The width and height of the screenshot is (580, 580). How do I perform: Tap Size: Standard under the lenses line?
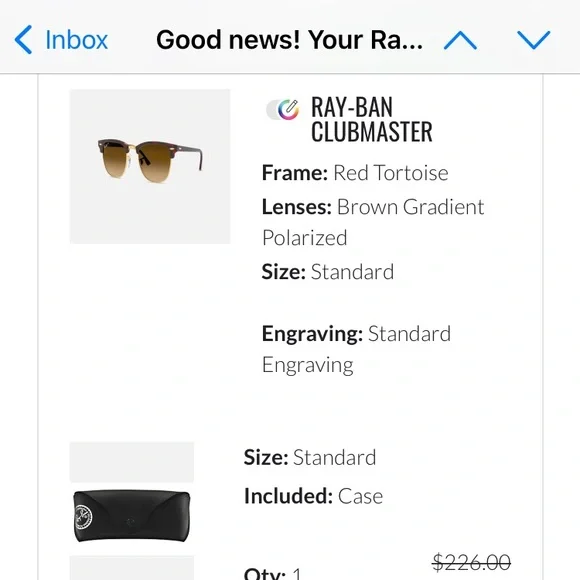tap(327, 272)
